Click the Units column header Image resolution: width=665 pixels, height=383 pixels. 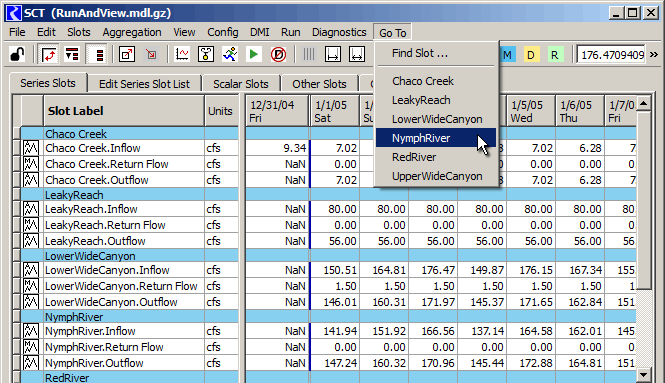point(221,111)
